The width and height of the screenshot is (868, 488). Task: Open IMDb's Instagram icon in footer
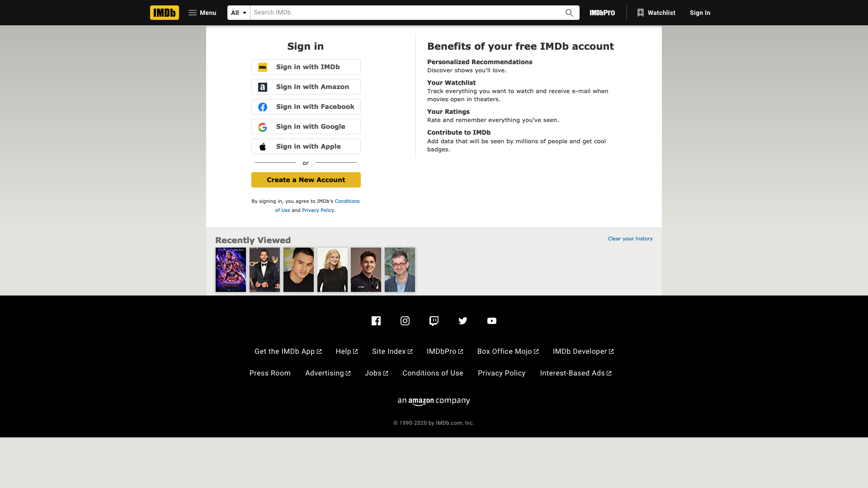click(x=405, y=321)
